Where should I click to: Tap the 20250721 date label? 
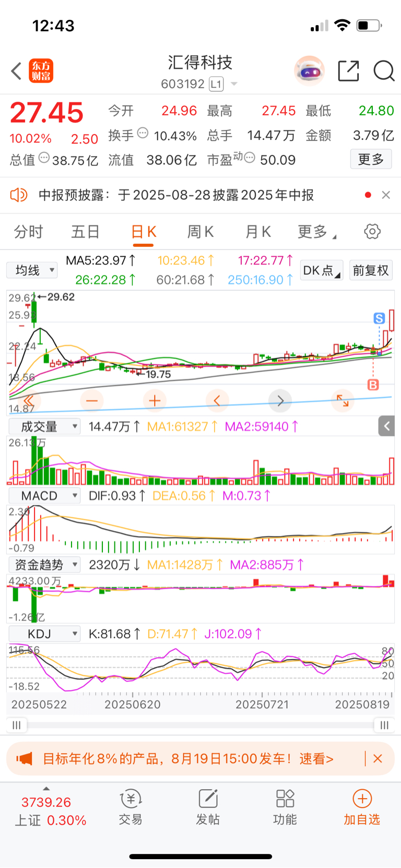click(x=262, y=704)
